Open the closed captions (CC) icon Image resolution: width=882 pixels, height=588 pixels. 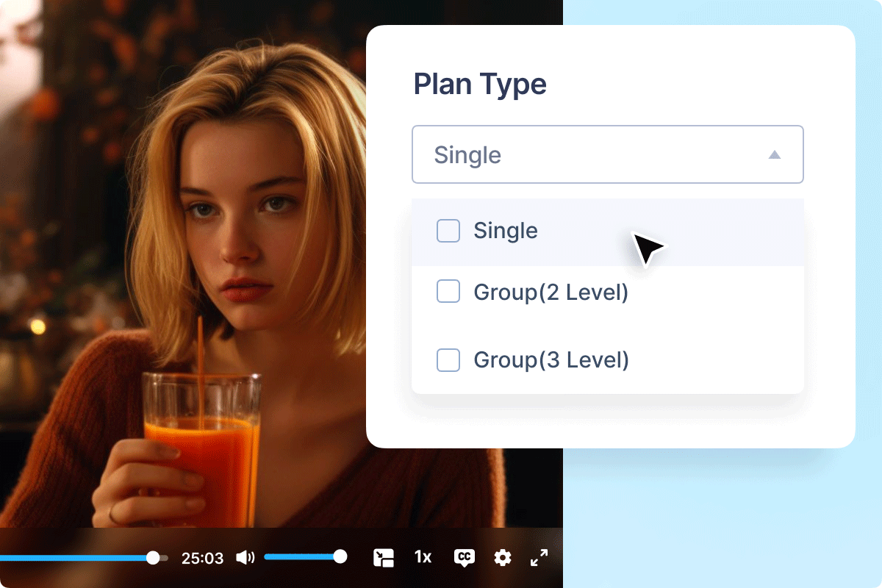464,557
